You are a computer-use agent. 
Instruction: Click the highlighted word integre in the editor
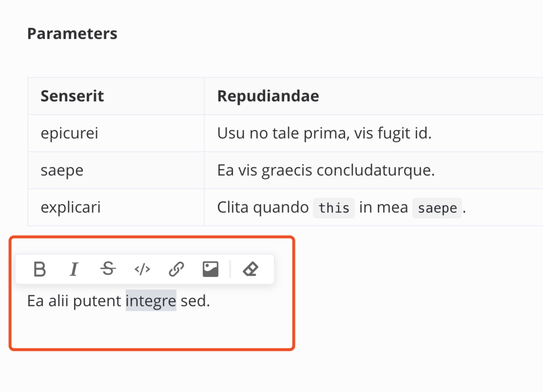(x=151, y=300)
